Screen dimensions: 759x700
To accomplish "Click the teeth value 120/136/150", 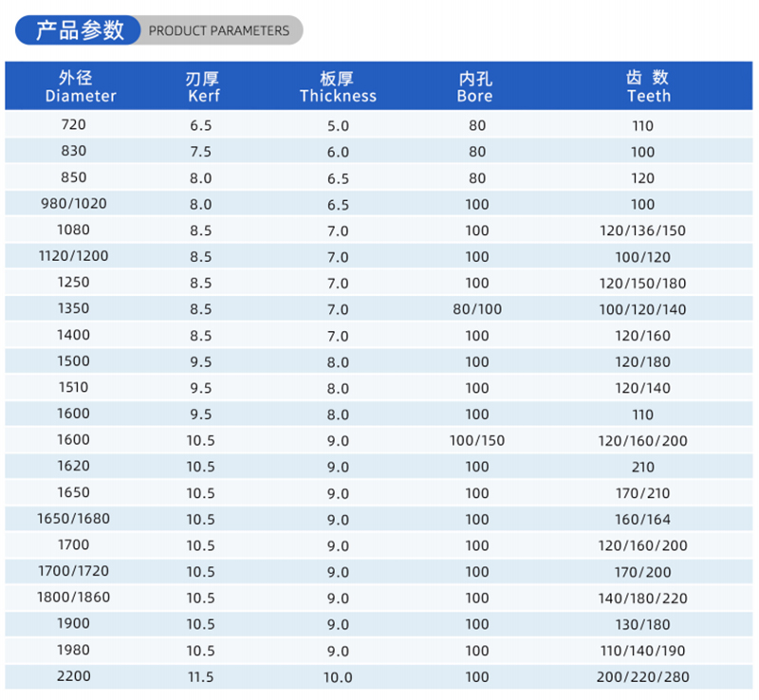I will coord(648,230).
